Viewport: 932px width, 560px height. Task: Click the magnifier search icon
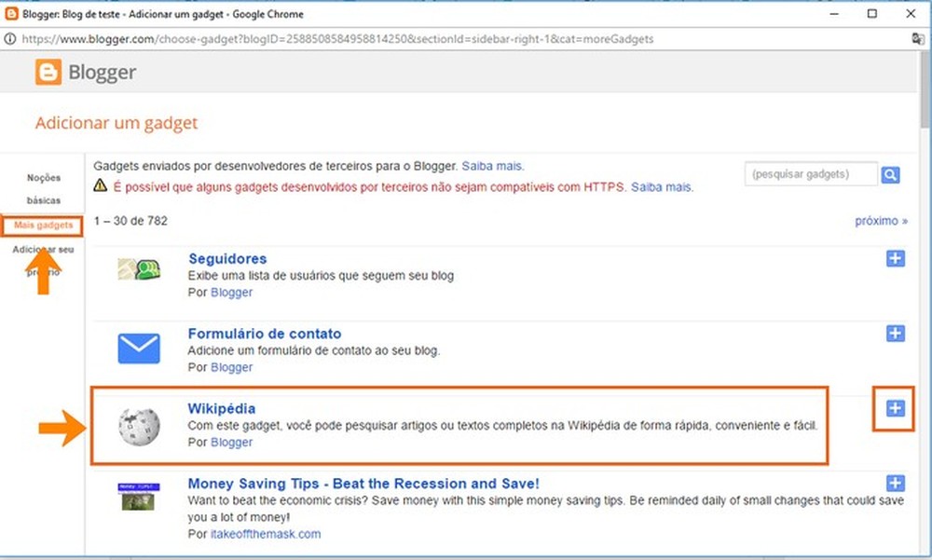[890, 173]
